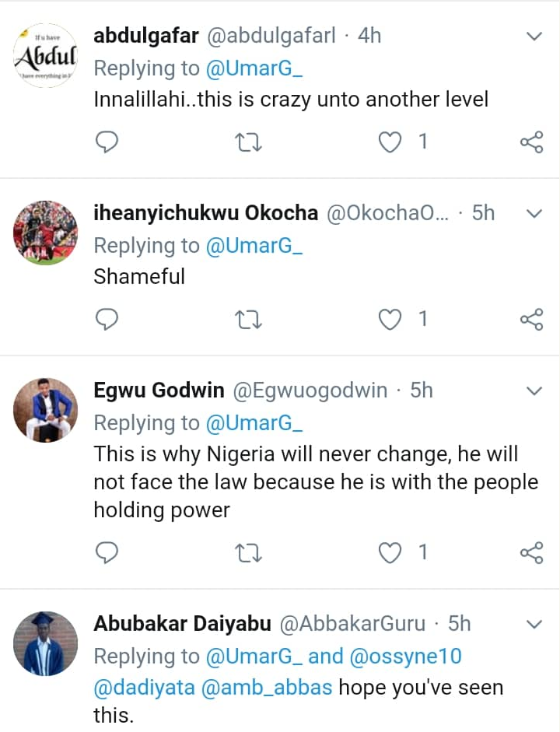Open dropdown menu on abdulgafar's tweet
This screenshot has width=560, height=732.
tap(534, 36)
